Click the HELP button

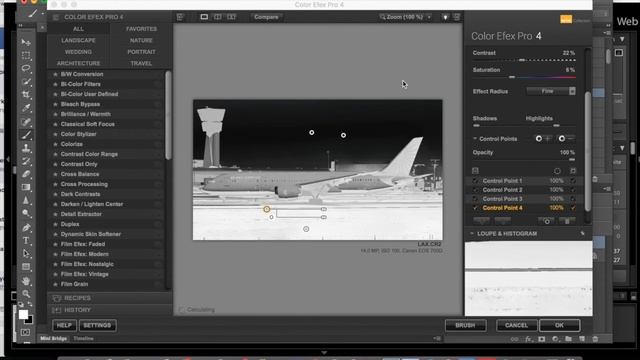(x=64, y=325)
